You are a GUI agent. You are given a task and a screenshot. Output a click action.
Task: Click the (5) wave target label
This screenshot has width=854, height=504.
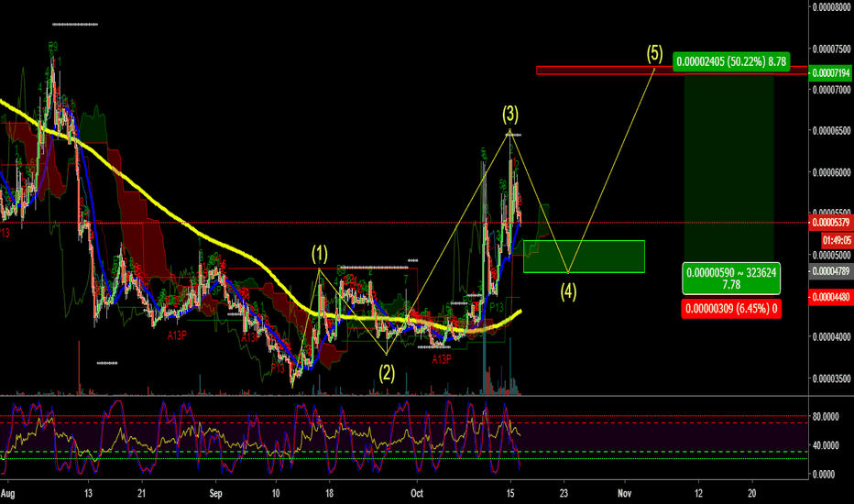(654, 53)
